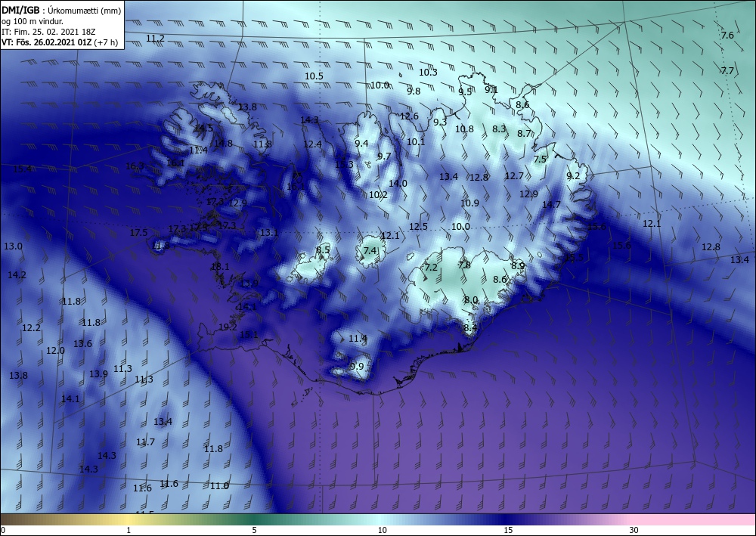Click the value "8.5" on the map
The image size is (756, 536).
tap(323, 250)
